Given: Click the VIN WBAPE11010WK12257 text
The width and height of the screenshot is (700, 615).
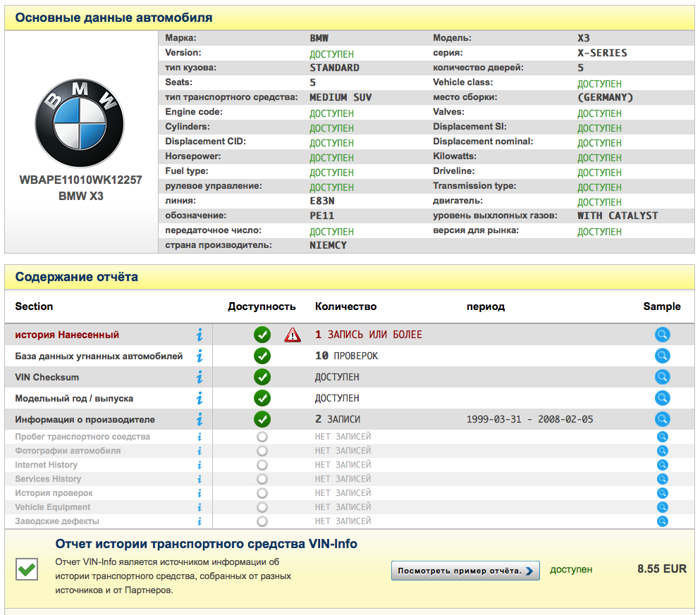Looking at the screenshot, I should [81, 180].
